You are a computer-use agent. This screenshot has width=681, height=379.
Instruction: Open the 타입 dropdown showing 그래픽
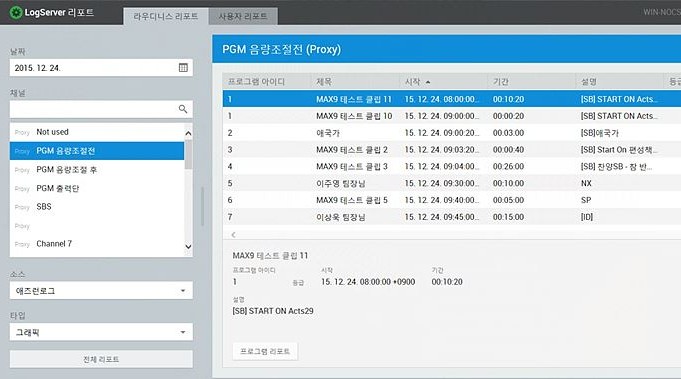[101, 332]
